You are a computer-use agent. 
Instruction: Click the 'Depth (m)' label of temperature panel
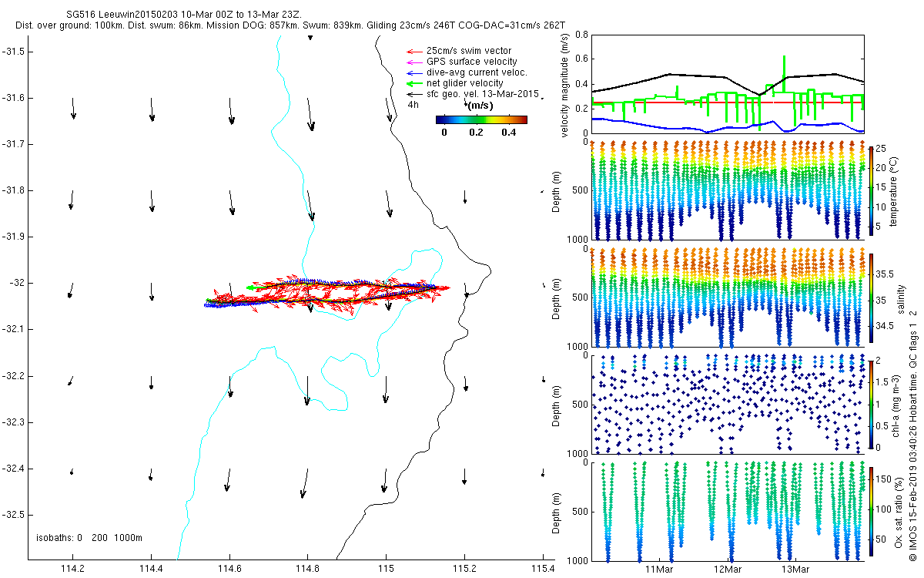click(557, 191)
